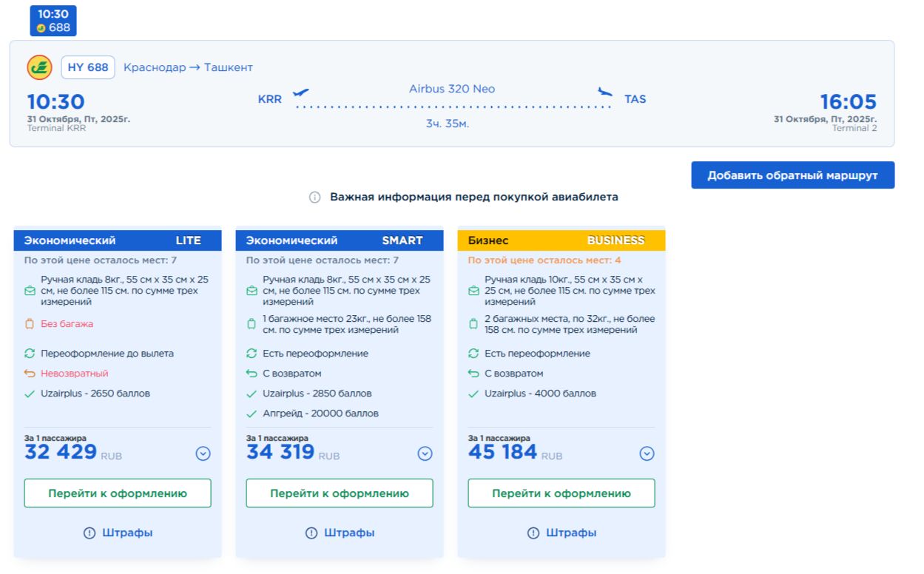Click the Uzbekistan Airways logo icon
This screenshot has width=924, height=574.
point(39,67)
